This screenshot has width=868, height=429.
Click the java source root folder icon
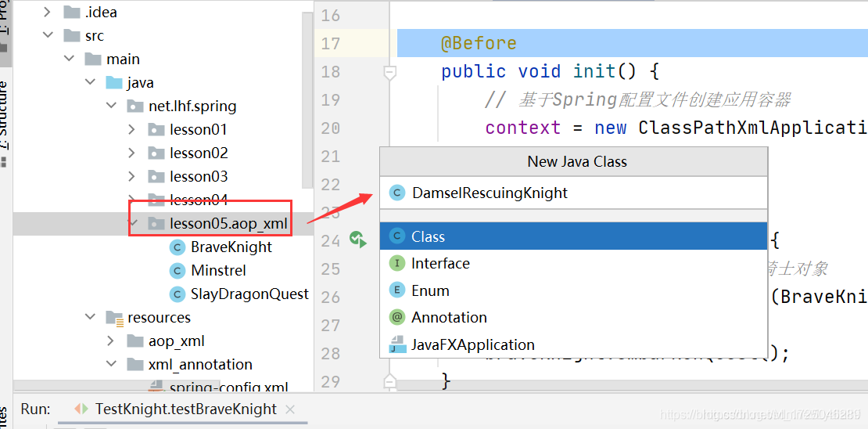(x=114, y=82)
